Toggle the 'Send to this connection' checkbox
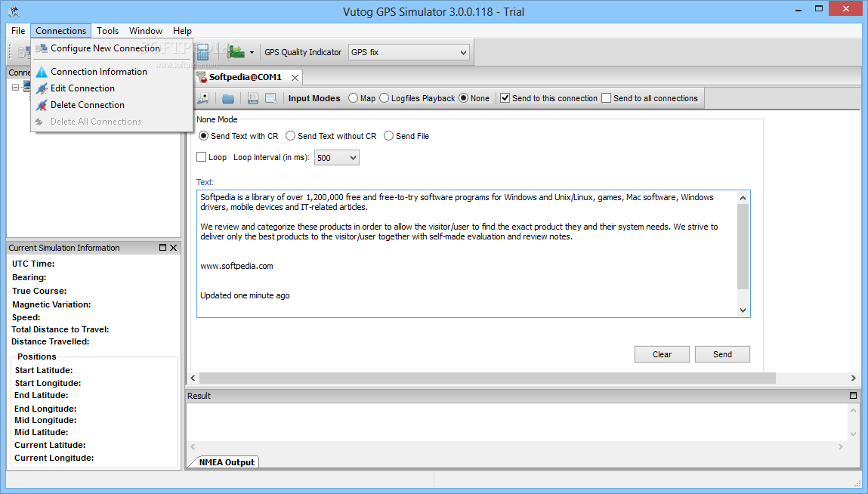The height and width of the screenshot is (494, 868). (x=505, y=98)
